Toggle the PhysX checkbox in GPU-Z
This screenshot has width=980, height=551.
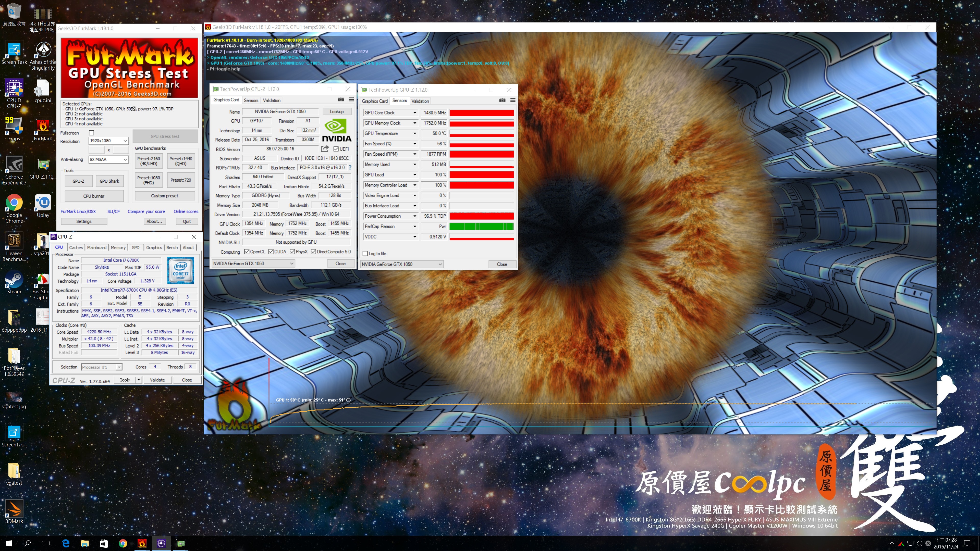(292, 252)
